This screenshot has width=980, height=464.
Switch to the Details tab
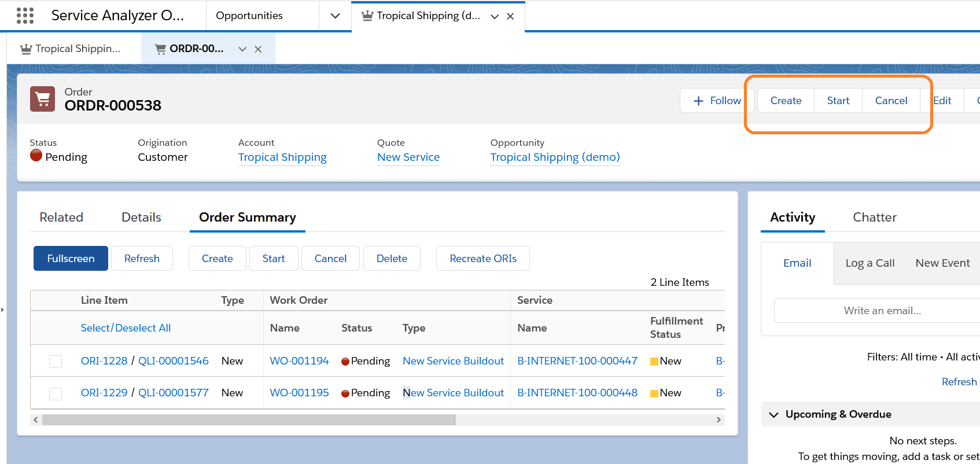click(x=141, y=217)
